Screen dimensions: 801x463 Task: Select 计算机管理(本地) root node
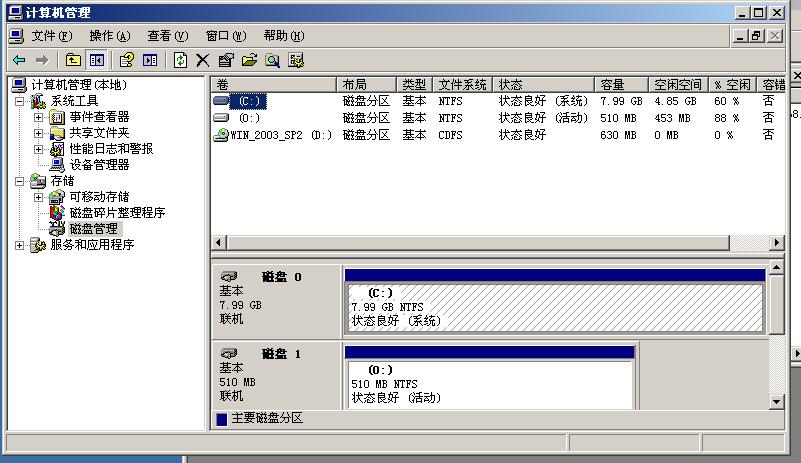[79, 85]
